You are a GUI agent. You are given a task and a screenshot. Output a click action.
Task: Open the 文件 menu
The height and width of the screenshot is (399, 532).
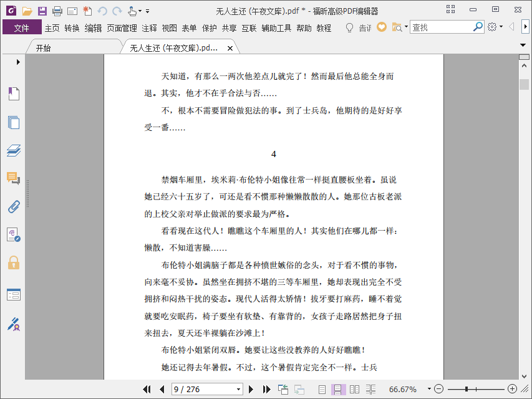coord(22,27)
